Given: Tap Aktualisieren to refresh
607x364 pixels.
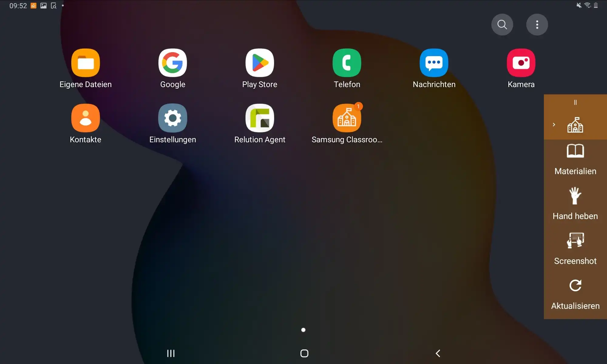Looking at the screenshot, I should (x=575, y=294).
